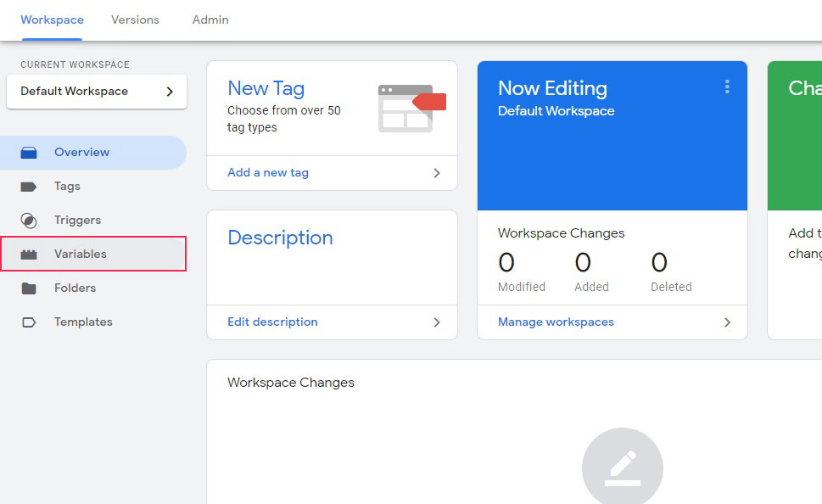Click the Modified label
822x504 pixels.
pos(522,287)
